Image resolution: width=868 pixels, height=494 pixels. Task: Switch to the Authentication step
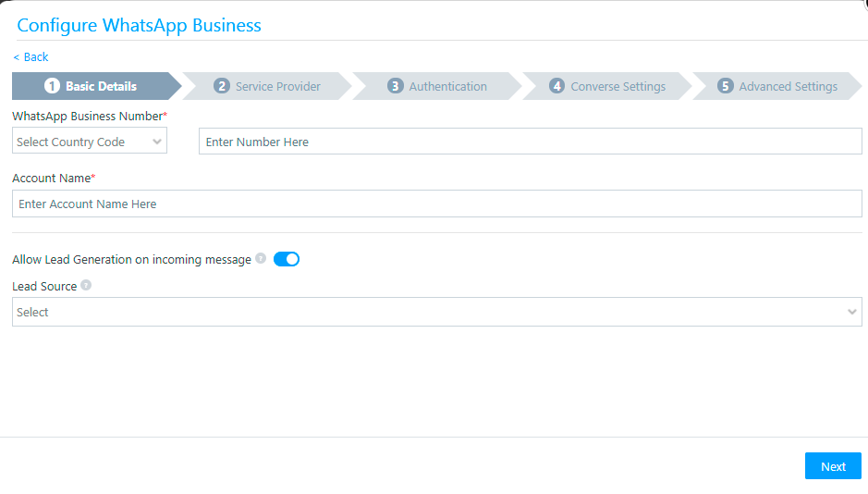coord(436,86)
